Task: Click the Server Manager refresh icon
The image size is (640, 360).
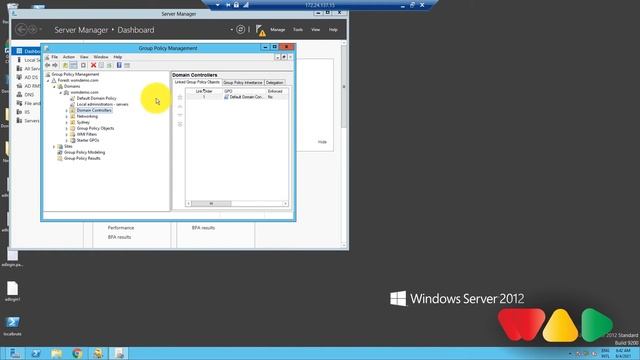Action: point(240,29)
